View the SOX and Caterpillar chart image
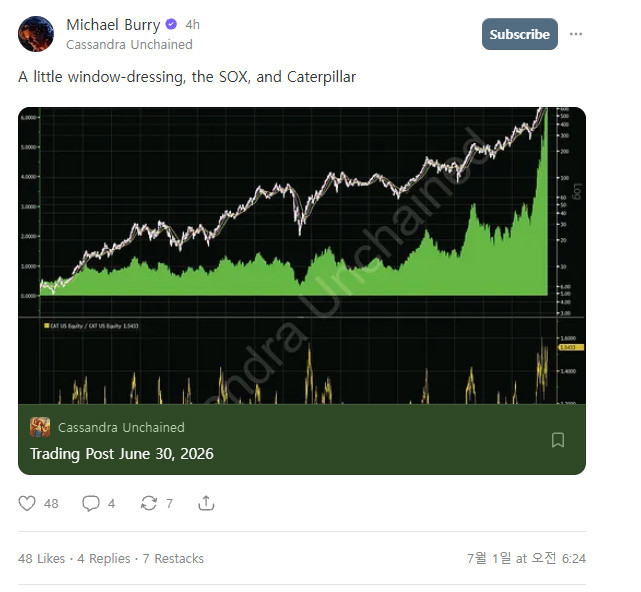This screenshot has height=592, width=641. (302, 256)
